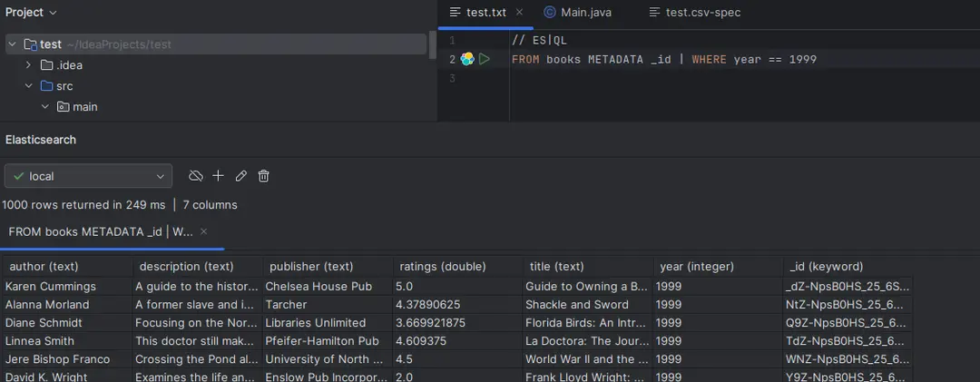Select the main folder in tree

tap(77, 107)
